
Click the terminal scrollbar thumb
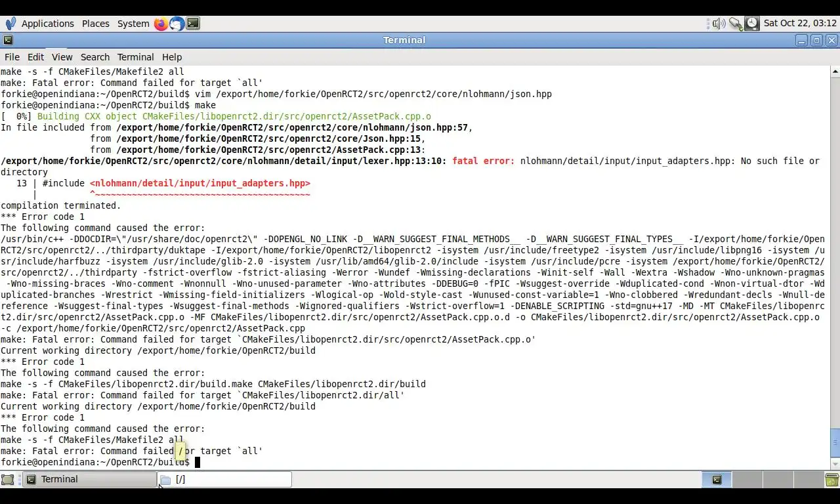pyautogui.click(x=835, y=444)
